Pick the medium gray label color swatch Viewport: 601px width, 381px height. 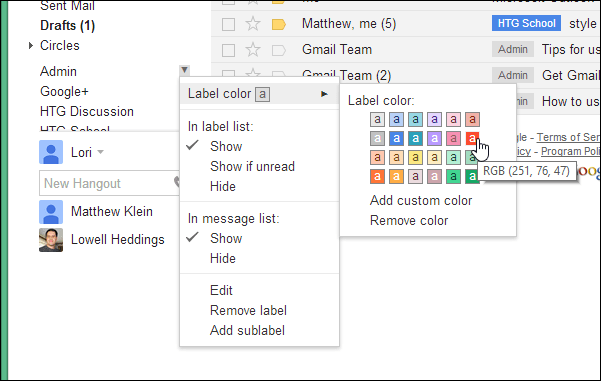click(x=377, y=138)
